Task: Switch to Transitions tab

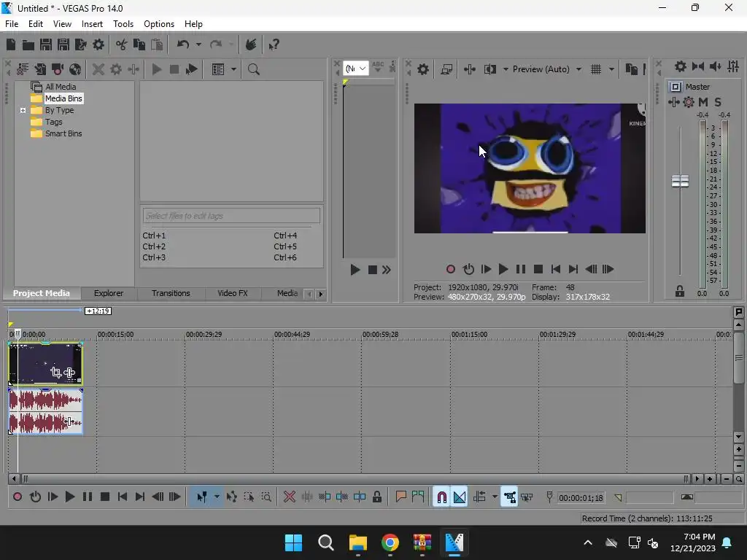Action: coord(171,293)
